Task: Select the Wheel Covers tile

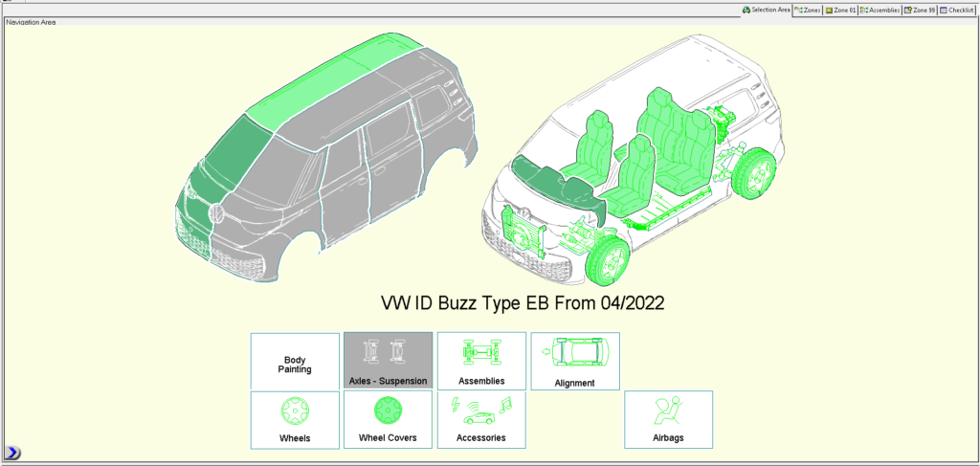Action: (x=388, y=419)
